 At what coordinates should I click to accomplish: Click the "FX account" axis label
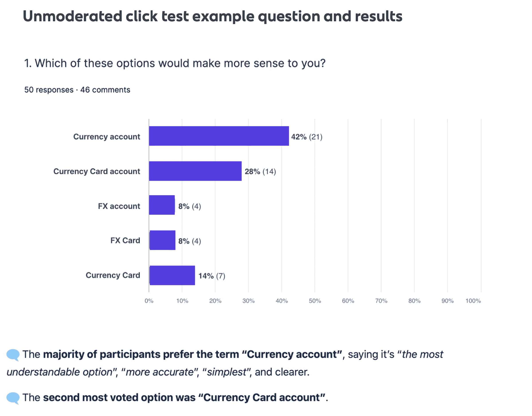pos(119,206)
